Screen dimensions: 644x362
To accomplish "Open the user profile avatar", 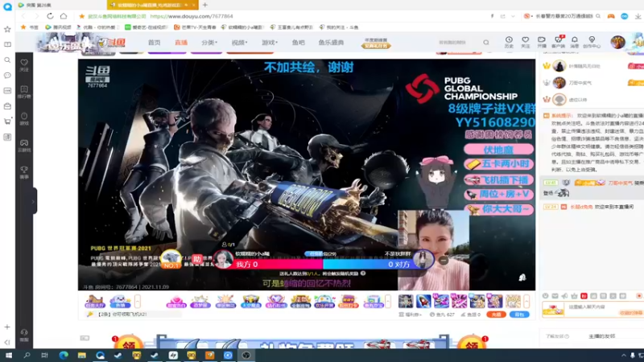I will pyautogui.click(x=617, y=42).
